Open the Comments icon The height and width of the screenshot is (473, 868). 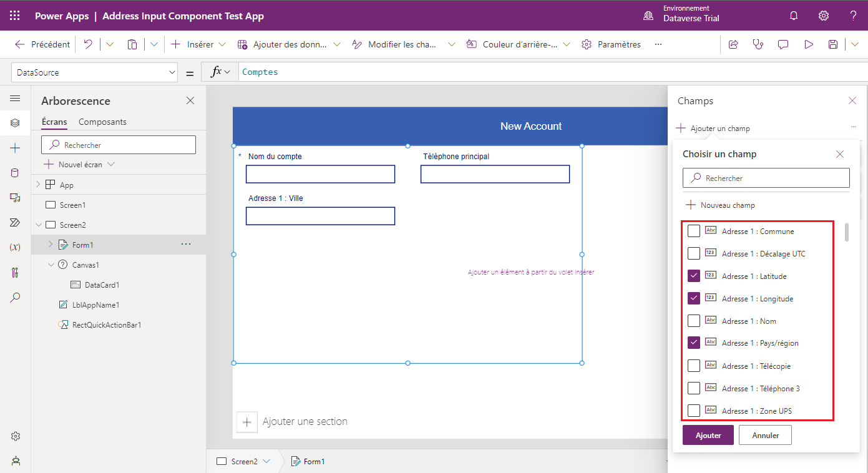783,44
